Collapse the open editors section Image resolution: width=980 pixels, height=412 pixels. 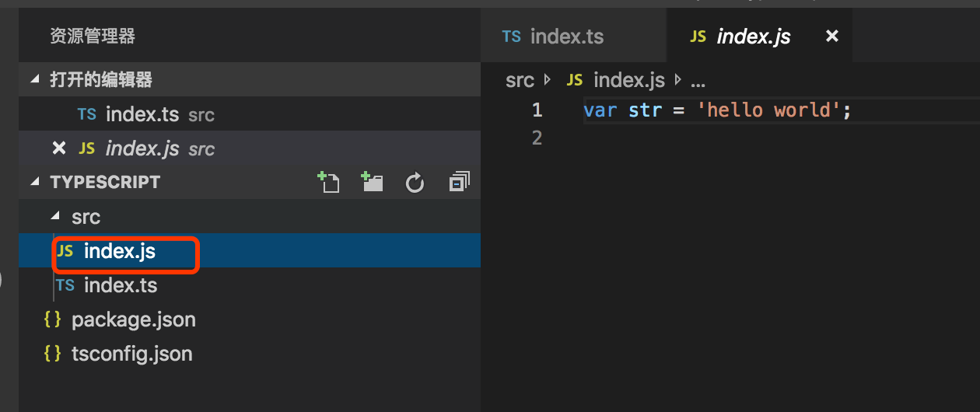point(34,79)
